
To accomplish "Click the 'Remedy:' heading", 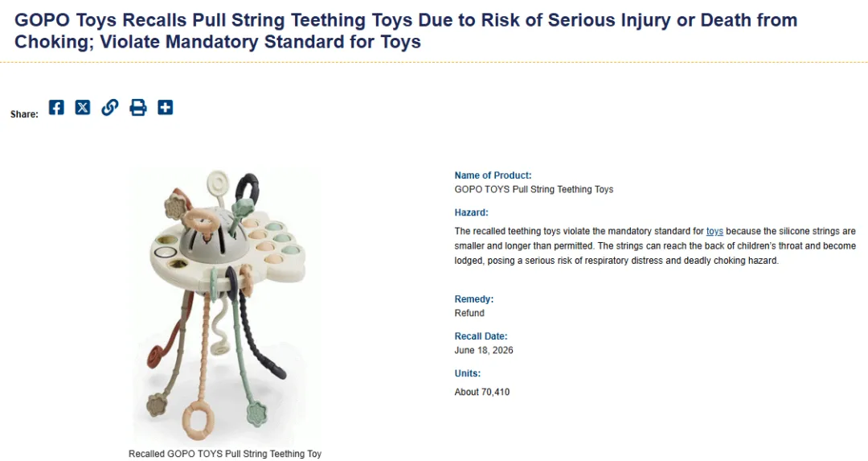I will pyautogui.click(x=474, y=299).
